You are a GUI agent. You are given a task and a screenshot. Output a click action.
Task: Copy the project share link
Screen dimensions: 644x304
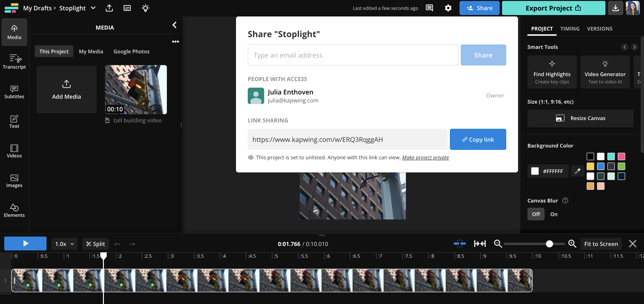[x=478, y=139]
